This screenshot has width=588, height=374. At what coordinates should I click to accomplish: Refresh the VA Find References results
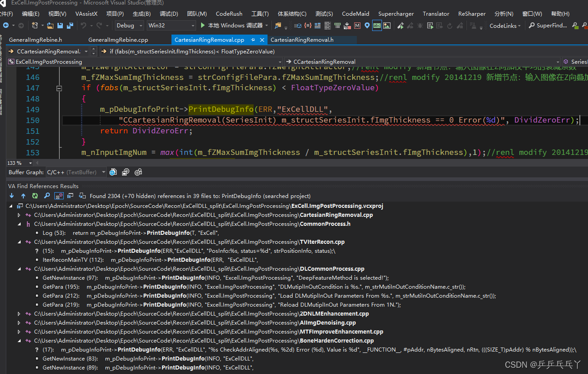pyautogui.click(x=35, y=196)
